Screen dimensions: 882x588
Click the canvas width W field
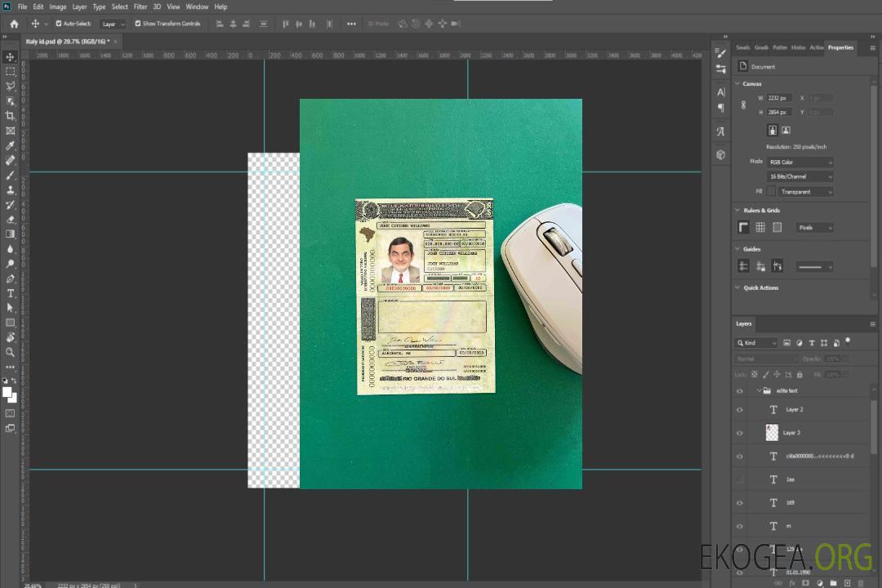[779, 98]
